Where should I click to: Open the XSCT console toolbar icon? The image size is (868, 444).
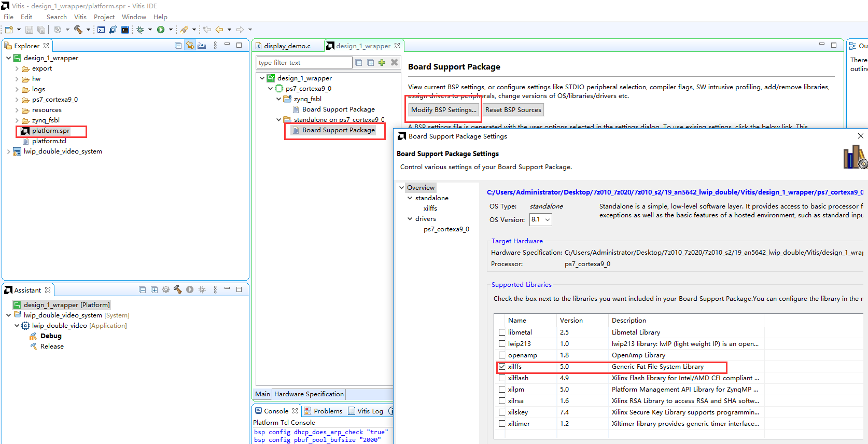[x=101, y=30]
